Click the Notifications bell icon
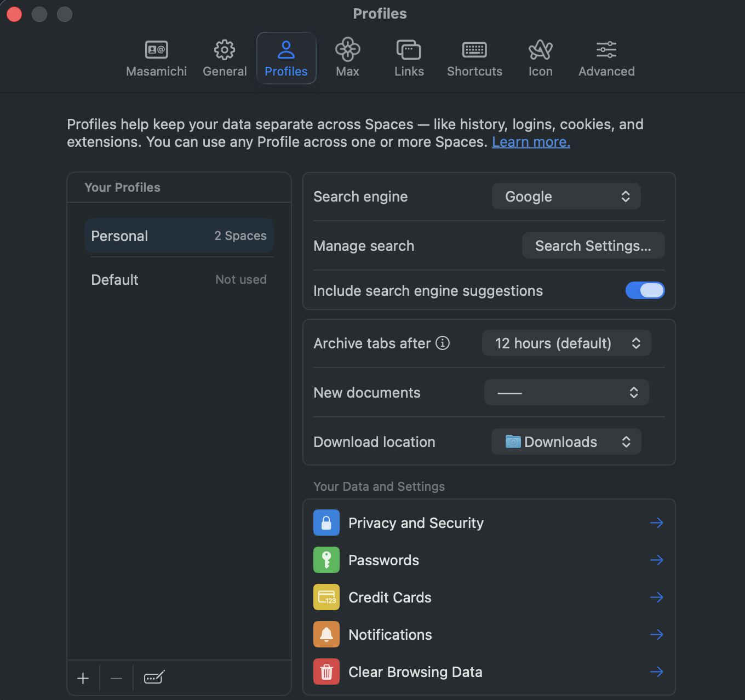This screenshot has height=700, width=745. 326,634
